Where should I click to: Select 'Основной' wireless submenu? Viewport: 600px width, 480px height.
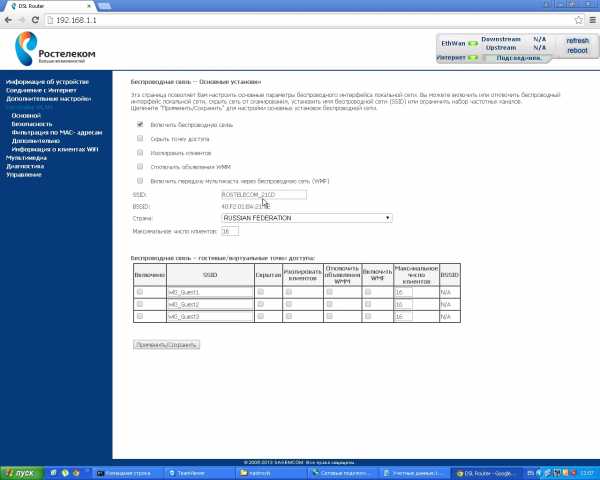[26, 116]
